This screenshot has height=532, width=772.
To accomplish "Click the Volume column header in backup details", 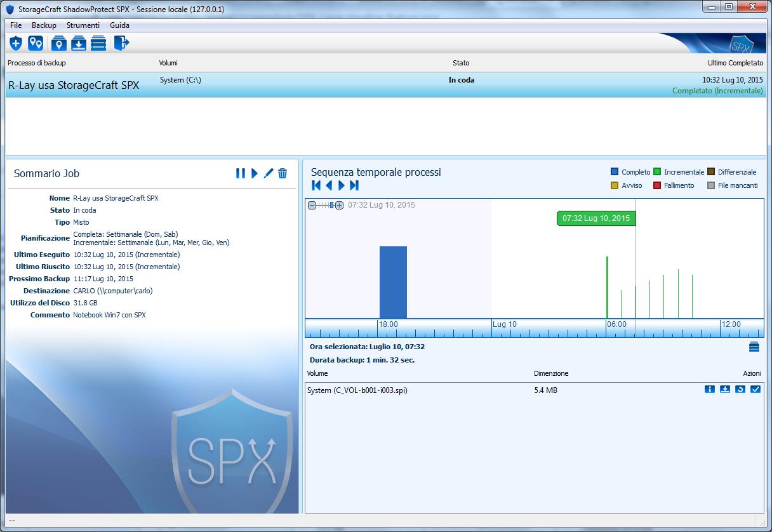I will 317,373.
